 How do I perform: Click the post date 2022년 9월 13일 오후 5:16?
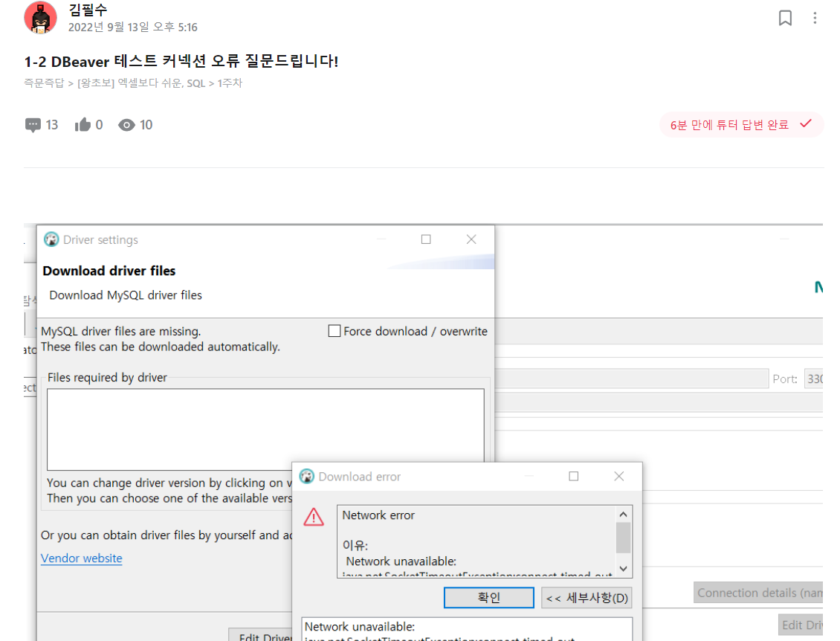133,27
